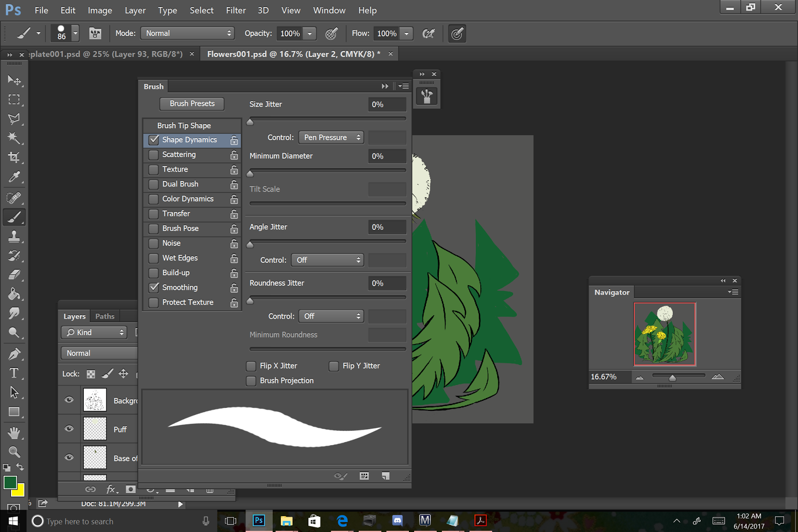Disable the Smoothing checkbox
The height and width of the screenshot is (532, 798).
tap(154, 288)
